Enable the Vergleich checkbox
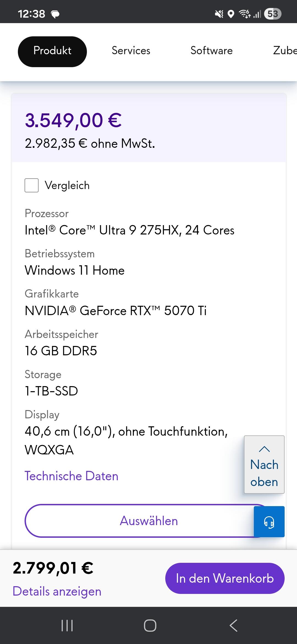 [x=32, y=185]
